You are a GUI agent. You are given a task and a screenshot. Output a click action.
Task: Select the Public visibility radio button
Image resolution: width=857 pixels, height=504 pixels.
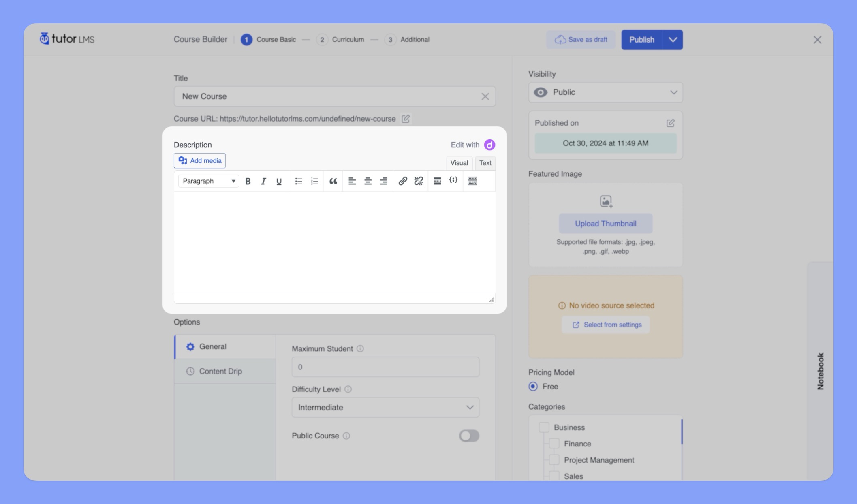(604, 92)
